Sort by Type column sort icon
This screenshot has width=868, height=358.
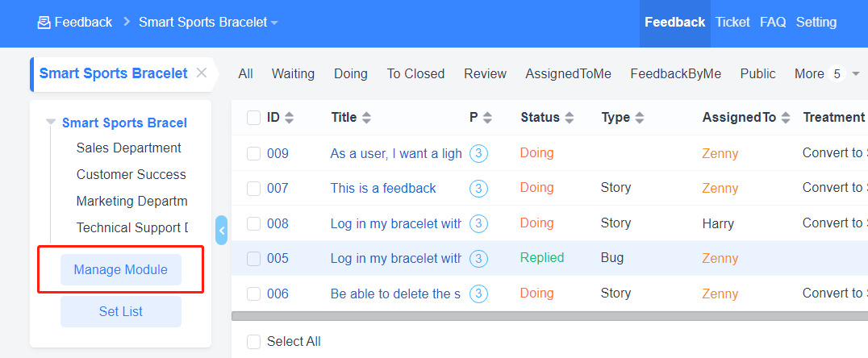[640, 118]
